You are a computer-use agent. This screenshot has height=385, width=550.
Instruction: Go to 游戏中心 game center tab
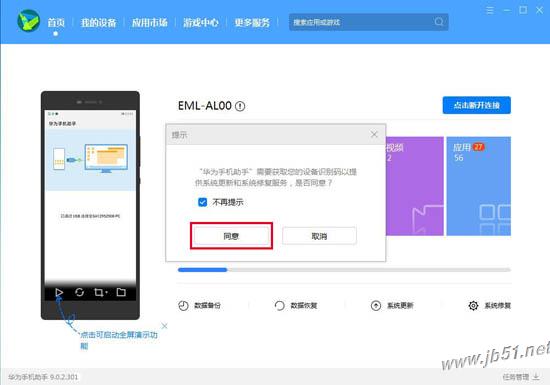[201, 22]
